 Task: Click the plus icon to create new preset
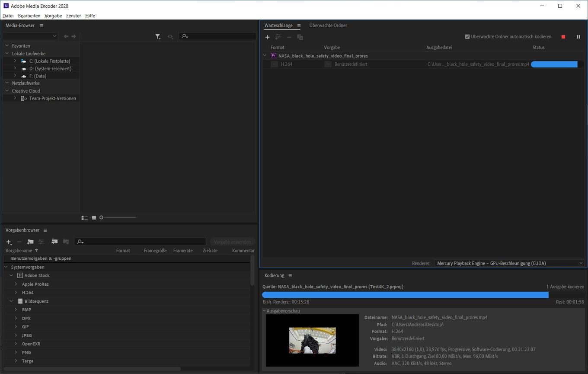[x=9, y=242]
